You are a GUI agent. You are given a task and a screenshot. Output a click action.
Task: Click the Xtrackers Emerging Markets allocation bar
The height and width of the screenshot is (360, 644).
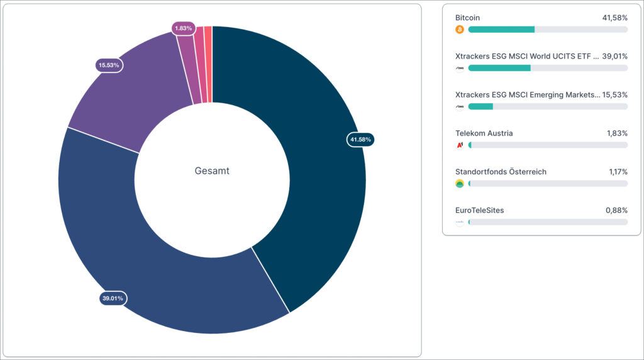(x=547, y=106)
